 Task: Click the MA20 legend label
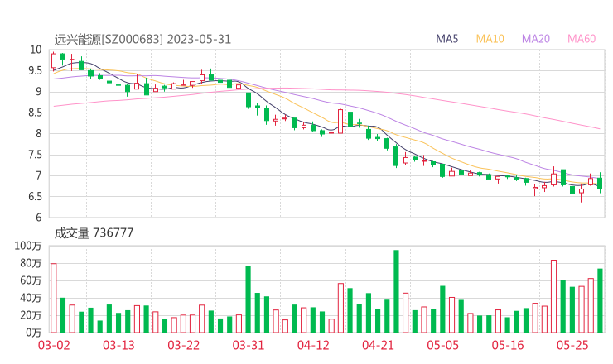536,39
